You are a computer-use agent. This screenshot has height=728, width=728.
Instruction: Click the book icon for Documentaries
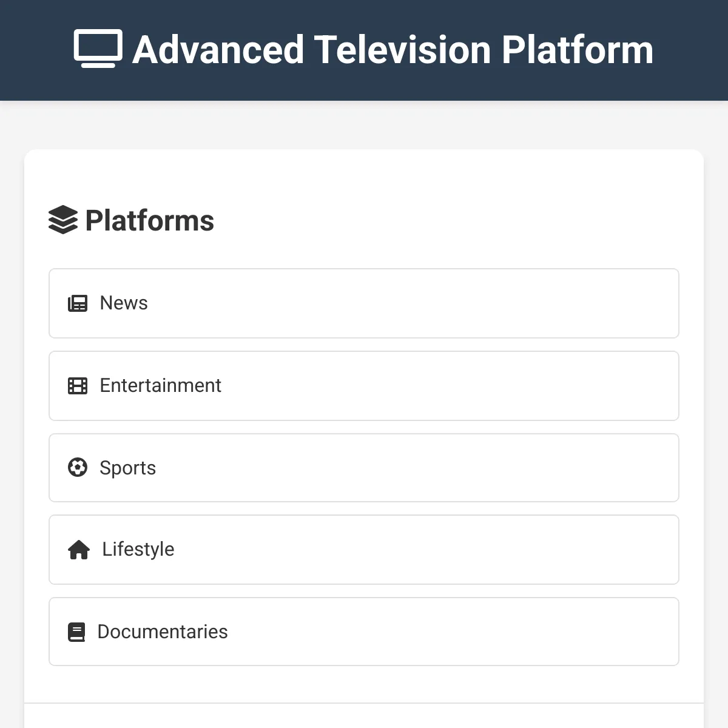pyautogui.click(x=76, y=632)
